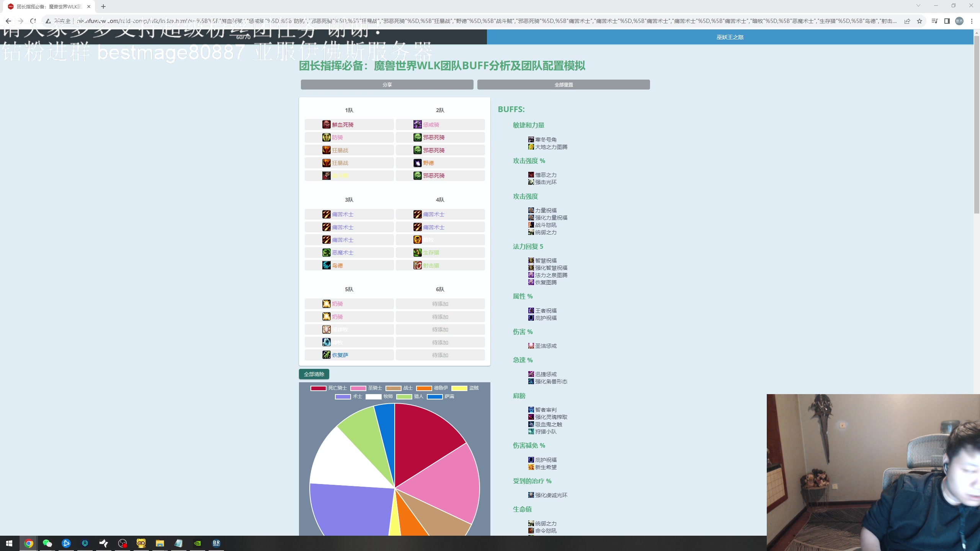Open Chrome three-dot menu

click(972, 21)
